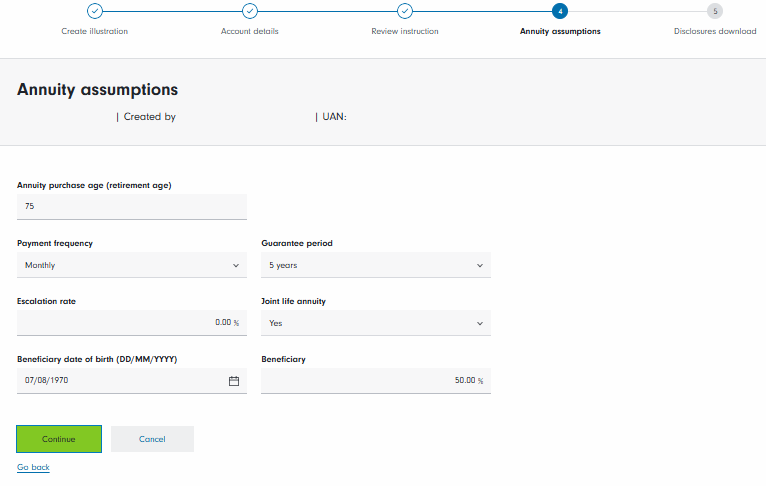The height and width of the screenshot is (486, 766).
Task: Click the Create illustration step checkmark circle
Action: coord(94,12)
